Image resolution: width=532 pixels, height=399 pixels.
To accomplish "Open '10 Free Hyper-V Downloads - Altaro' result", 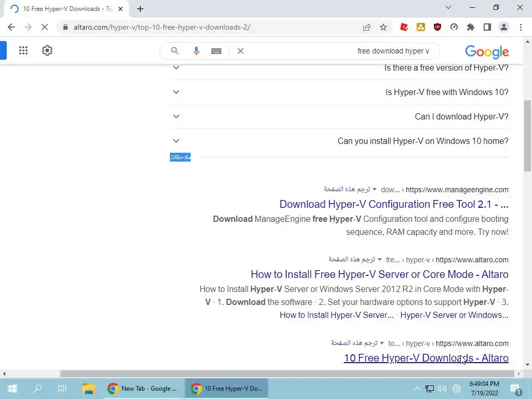I will (426, 358).
